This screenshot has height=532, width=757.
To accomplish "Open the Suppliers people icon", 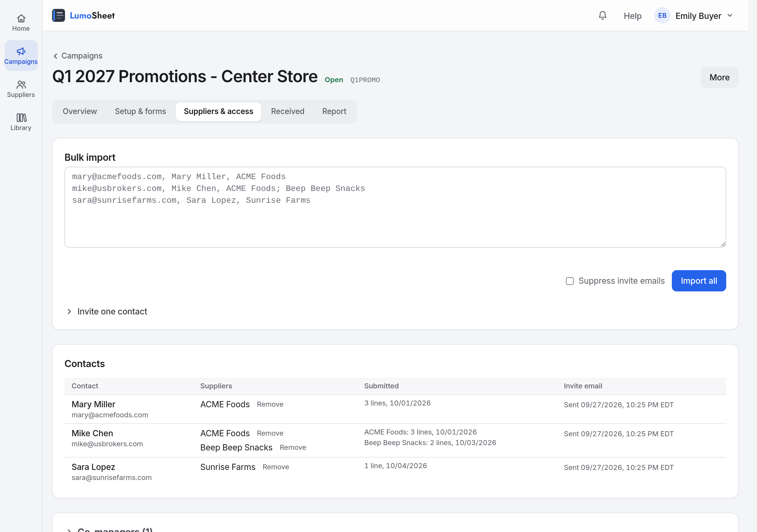I will [21, 85].
